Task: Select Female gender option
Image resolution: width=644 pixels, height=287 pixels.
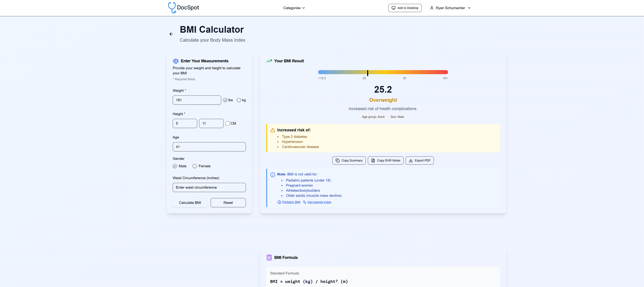Action: click(194, 166)
